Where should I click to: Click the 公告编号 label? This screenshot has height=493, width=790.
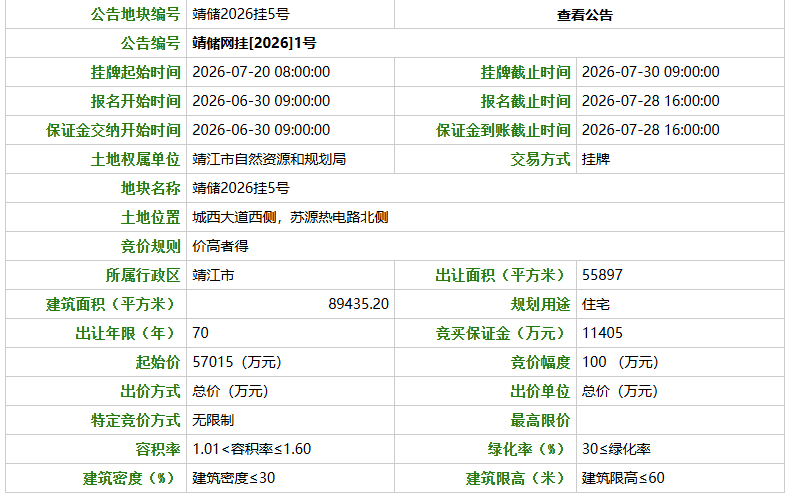click(x=150, y=43)
